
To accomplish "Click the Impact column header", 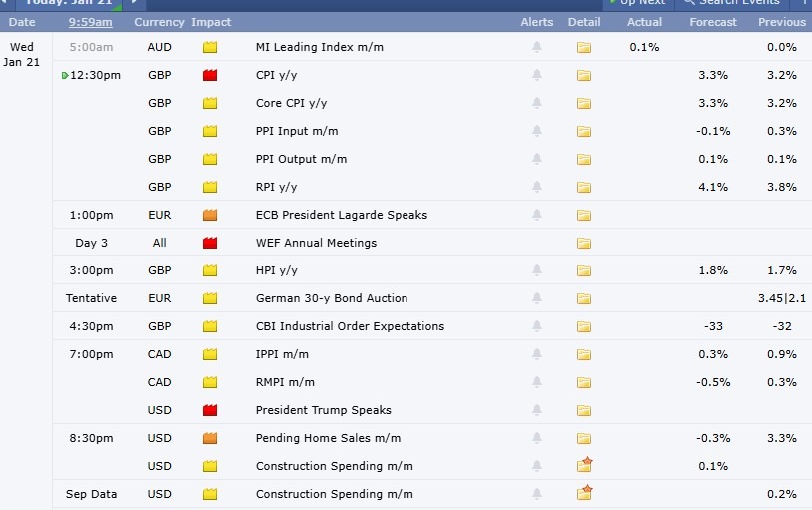I will (211, 22).
